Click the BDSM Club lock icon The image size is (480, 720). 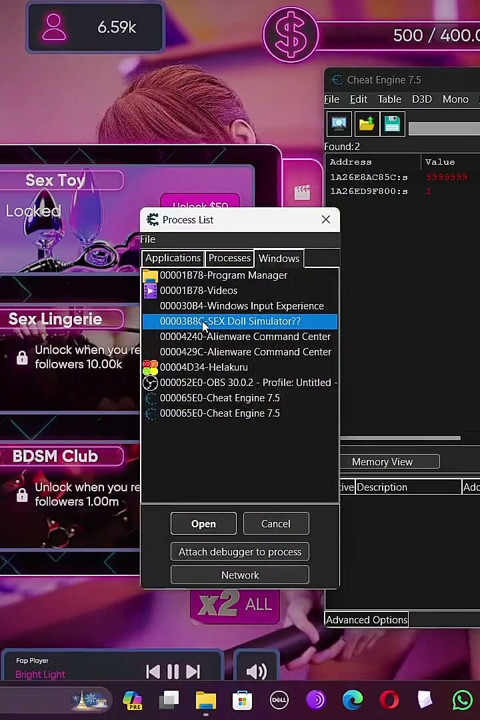pos(22,495)
